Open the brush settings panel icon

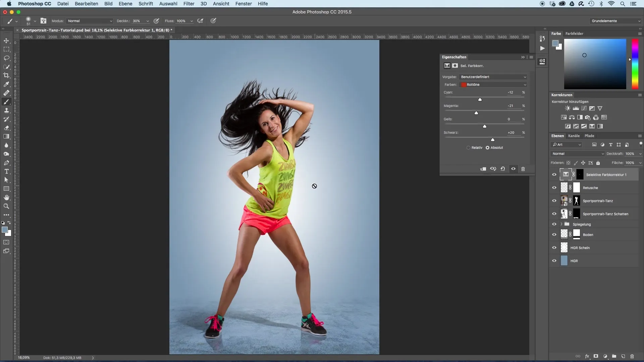pyautogui.click(x=43, y=21)
